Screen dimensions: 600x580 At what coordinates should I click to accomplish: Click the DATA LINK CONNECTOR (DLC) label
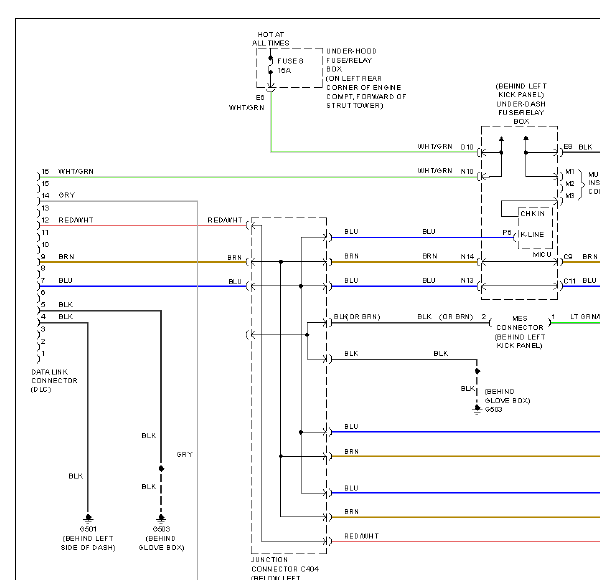click(x=54, y=381)
